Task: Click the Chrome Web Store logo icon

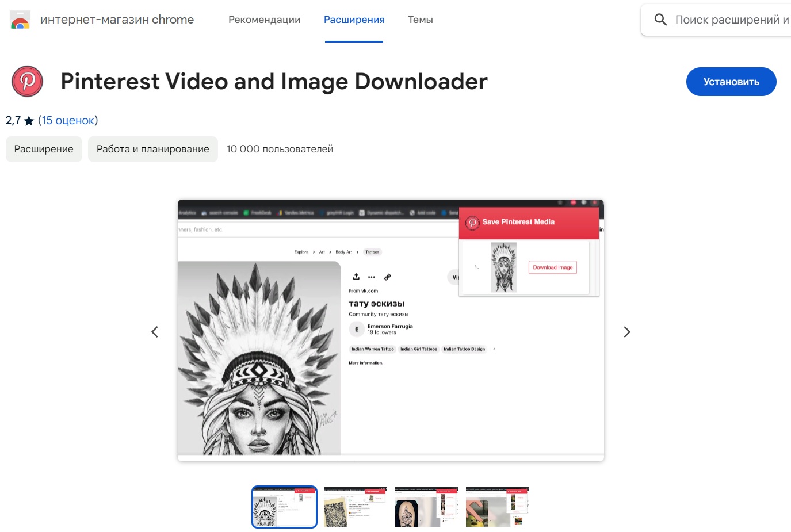Action: click(20, 20)
